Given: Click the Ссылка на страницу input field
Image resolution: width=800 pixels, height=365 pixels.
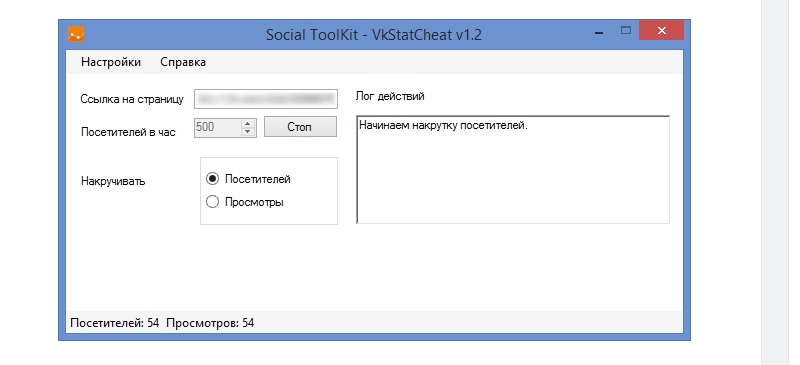Looking at the screenshot, I should coord(266,99).
